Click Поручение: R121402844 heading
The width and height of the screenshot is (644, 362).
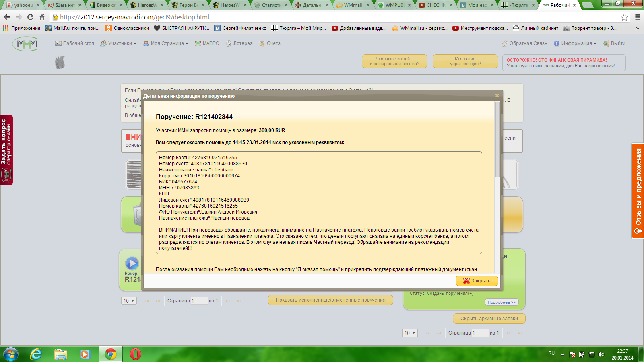click(x=194, y=117)
